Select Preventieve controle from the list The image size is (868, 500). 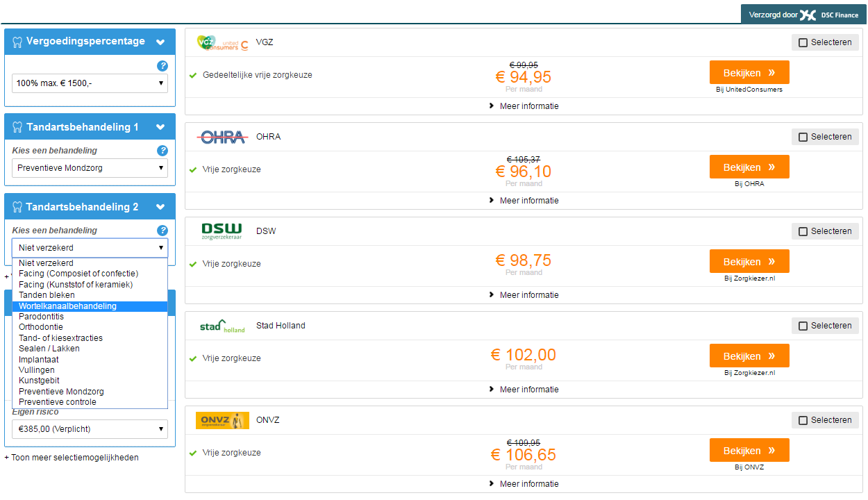tap(90, 402)
